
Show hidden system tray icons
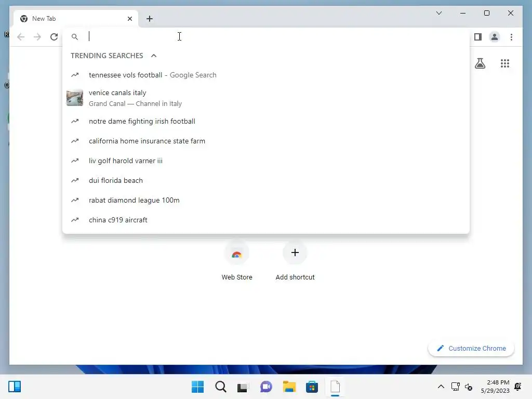tap(441, 387)
